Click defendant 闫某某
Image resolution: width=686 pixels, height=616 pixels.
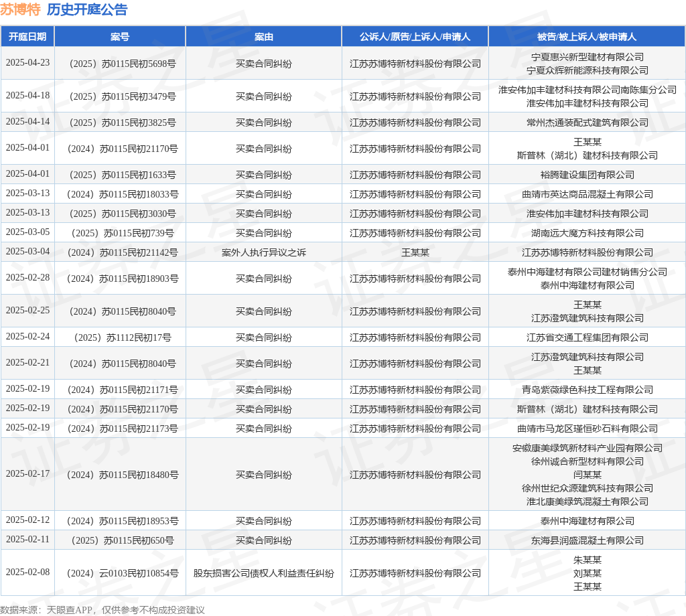tap(587, 475)
